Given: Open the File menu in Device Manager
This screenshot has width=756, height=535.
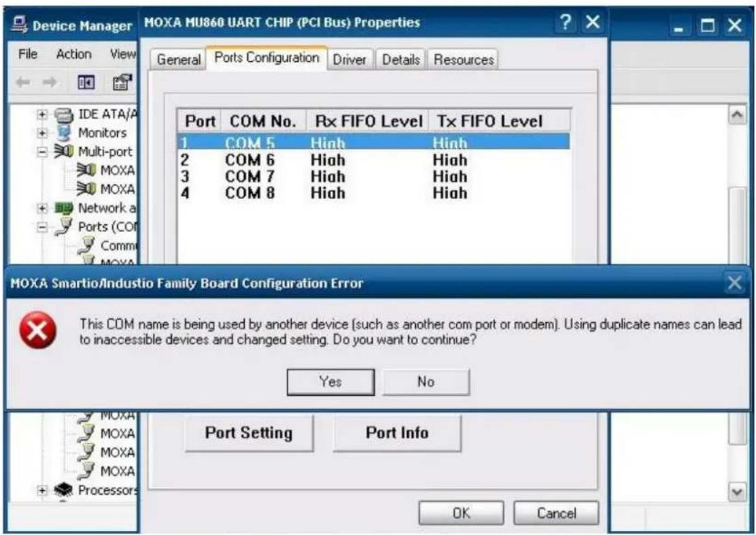Looking at the screenshot, I should [27, 54].
